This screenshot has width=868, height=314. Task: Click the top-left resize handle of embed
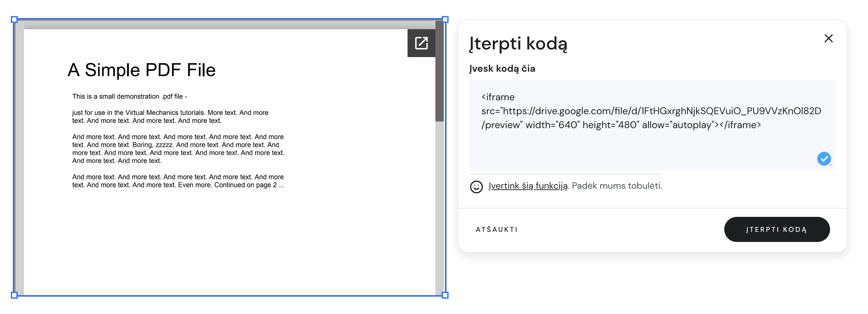pos(14,19)
